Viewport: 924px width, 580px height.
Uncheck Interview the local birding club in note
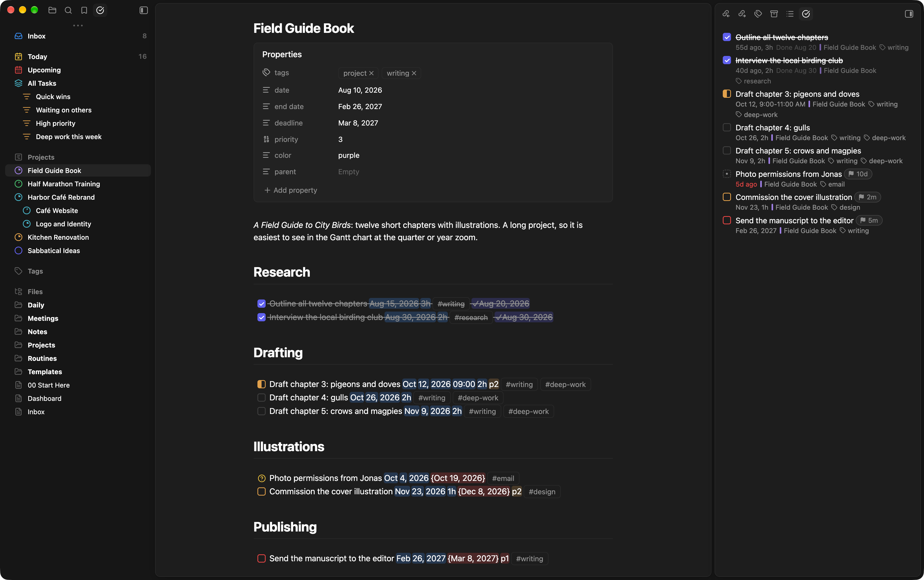pyautogui.click(x=262, y=317)
